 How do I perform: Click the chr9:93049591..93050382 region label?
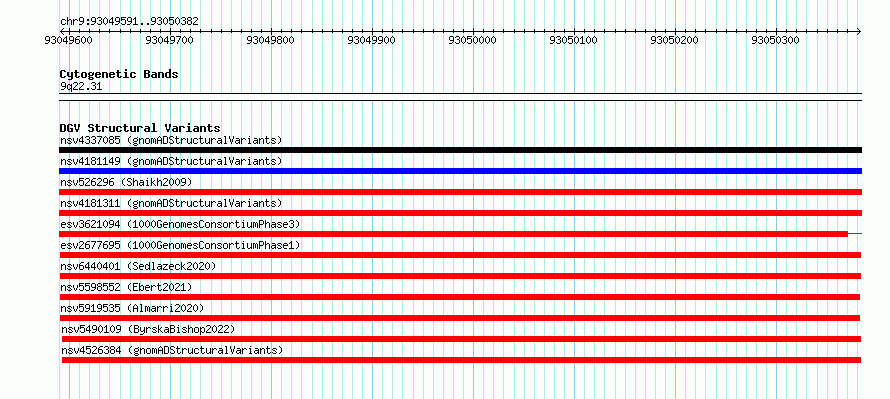click(129, 22)
